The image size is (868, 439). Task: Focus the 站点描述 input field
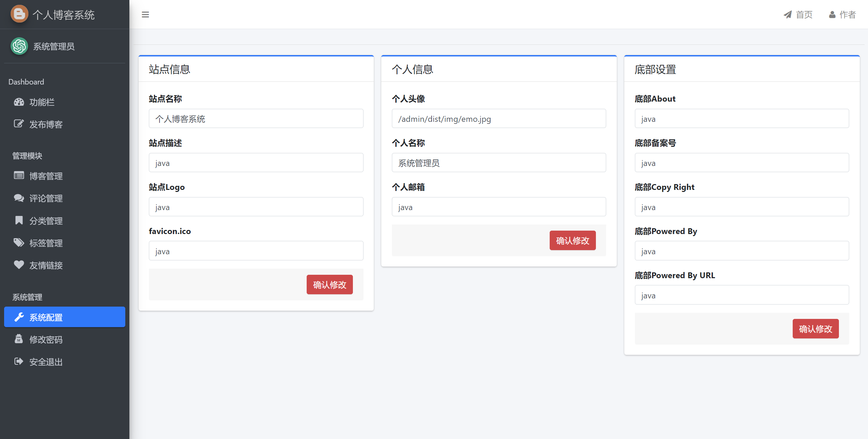256,163
